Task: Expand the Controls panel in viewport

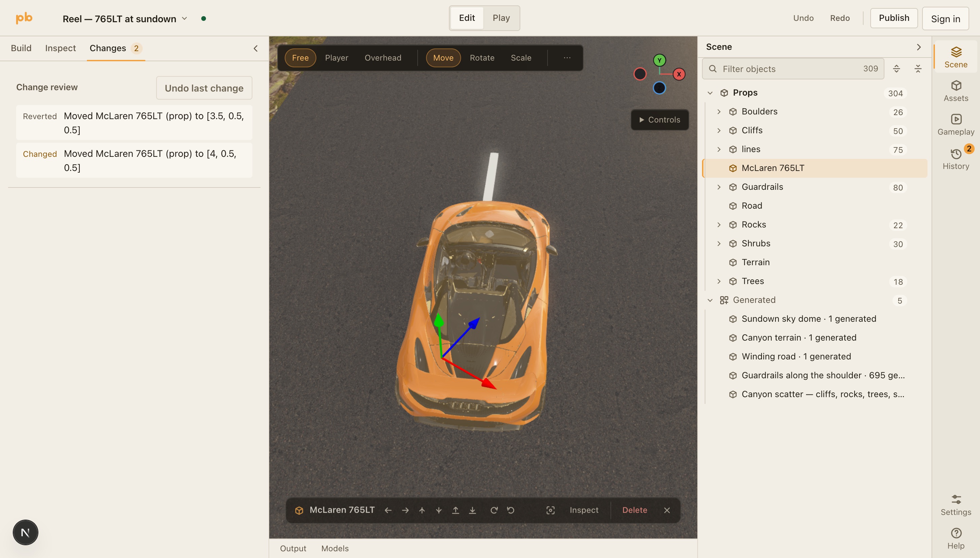Action: 659,119
